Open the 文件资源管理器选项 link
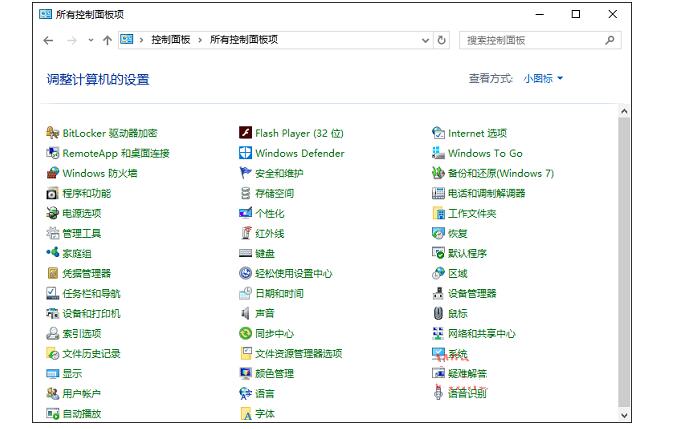The height and width of the screenshot is (429, 676). (x=298, y=354)
